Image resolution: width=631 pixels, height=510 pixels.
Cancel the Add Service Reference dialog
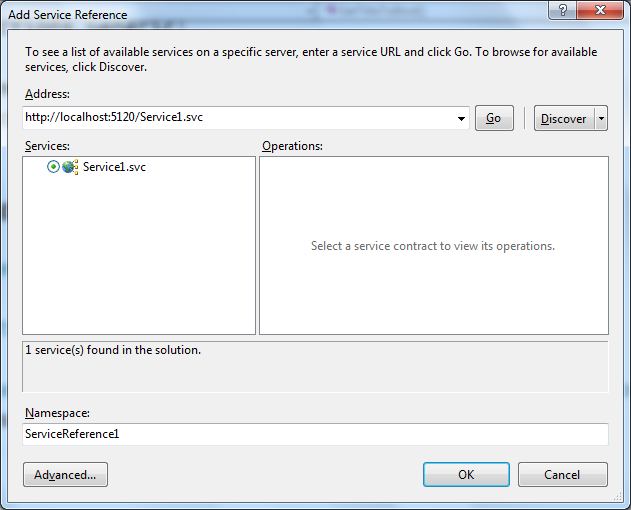point(562,474)
